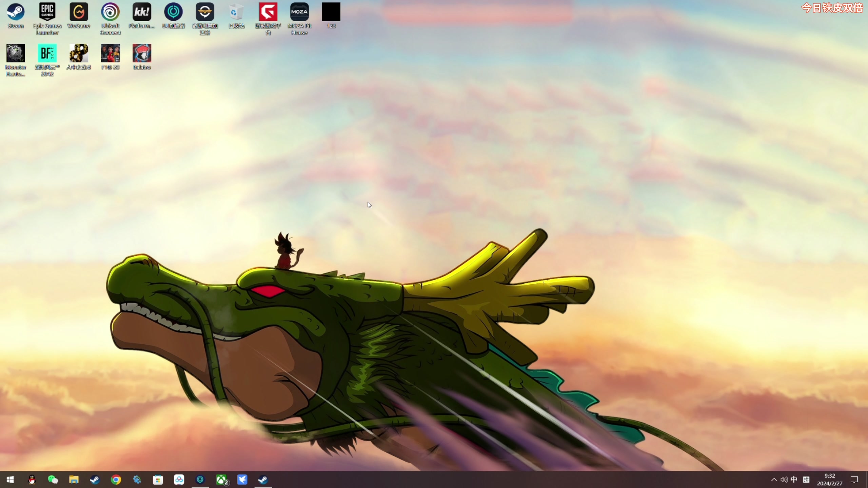Toggle the 中 input language indicator
The image size is (868, 488).
pyautogui.click(x=794, y=480)
